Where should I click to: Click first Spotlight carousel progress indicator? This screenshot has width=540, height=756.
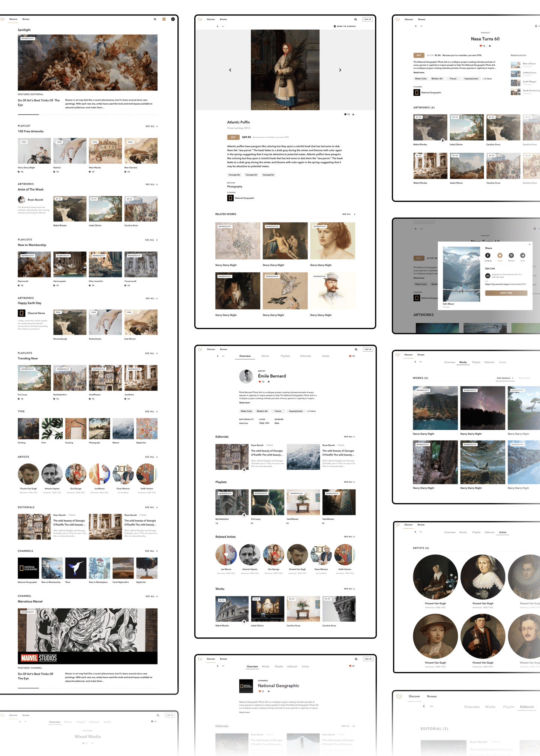point(28,114)
